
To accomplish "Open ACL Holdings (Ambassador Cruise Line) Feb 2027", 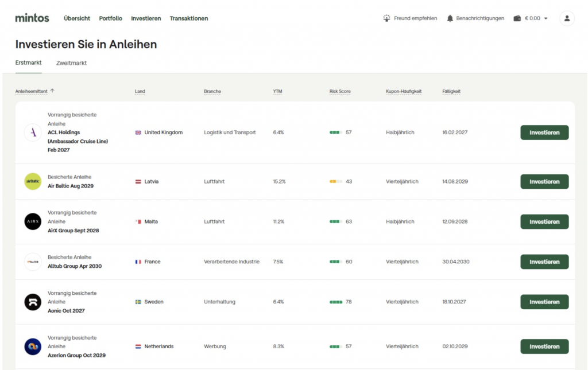I will (x=78, y=141).
